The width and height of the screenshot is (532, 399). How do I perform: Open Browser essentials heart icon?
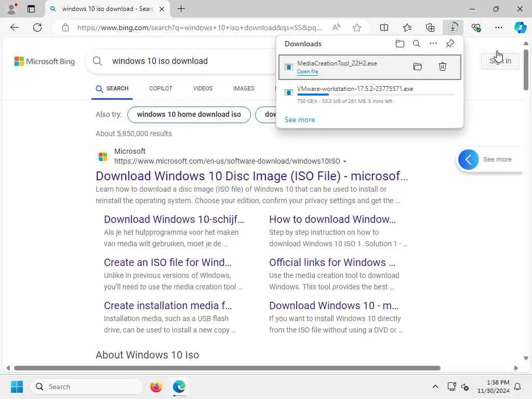click(x=476, y=28)
